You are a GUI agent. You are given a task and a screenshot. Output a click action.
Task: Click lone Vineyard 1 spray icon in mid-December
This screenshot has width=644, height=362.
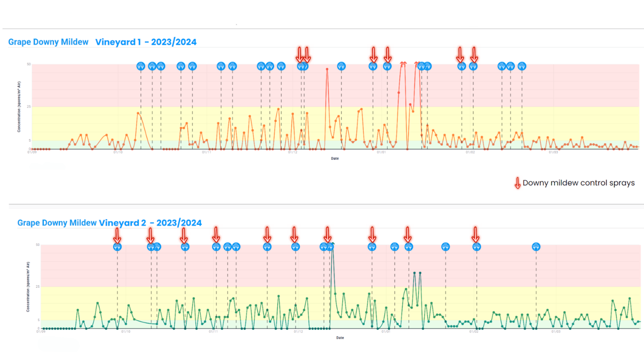[341, 66]
